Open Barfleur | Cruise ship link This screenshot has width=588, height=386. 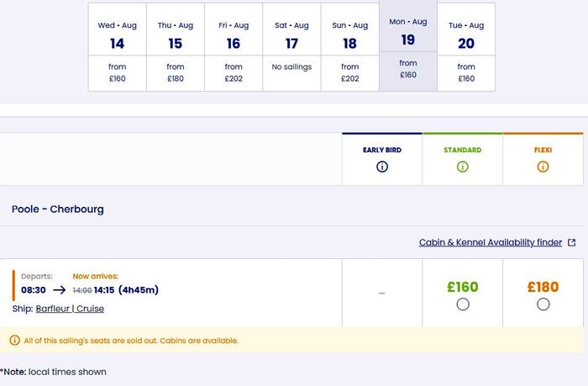(x=70, y=309)
